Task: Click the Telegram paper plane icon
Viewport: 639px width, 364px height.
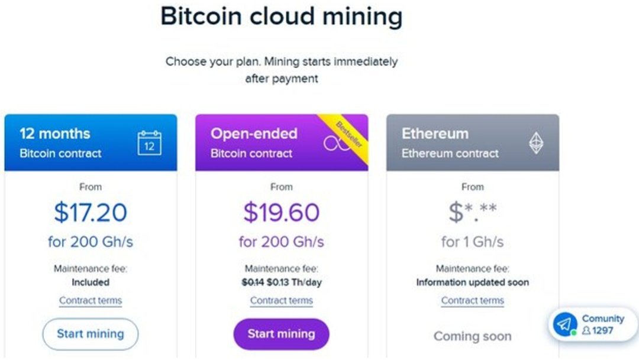Action: point(565,324)
